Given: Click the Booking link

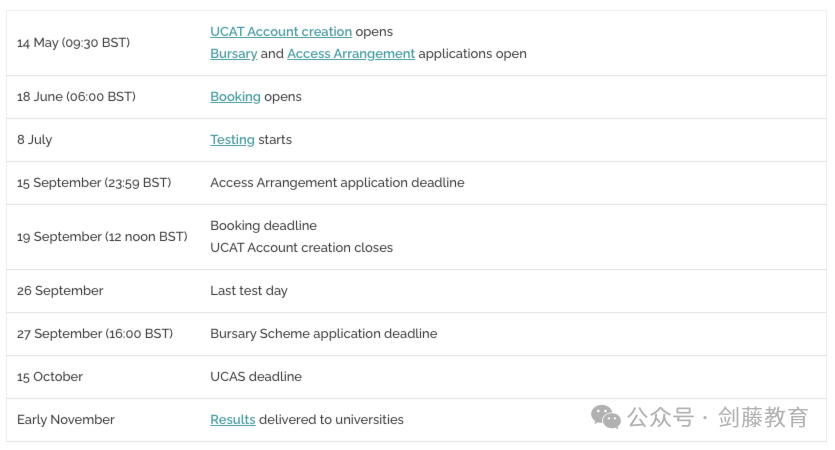Looking at the screenshot, I should (x=235, y=97).
